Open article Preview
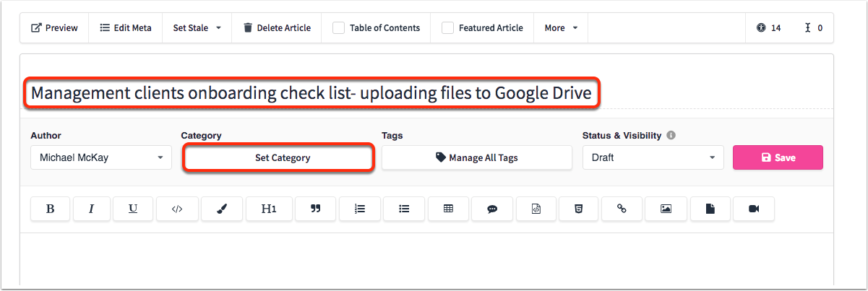The image size is (868, 291). tap(54, 28)
